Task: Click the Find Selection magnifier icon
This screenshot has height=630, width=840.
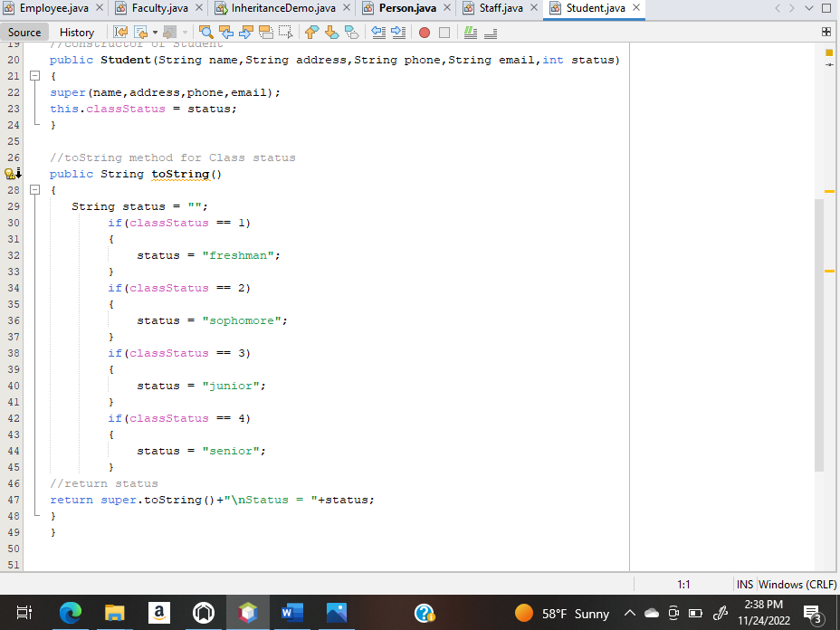Action: [x=205, y=33]
